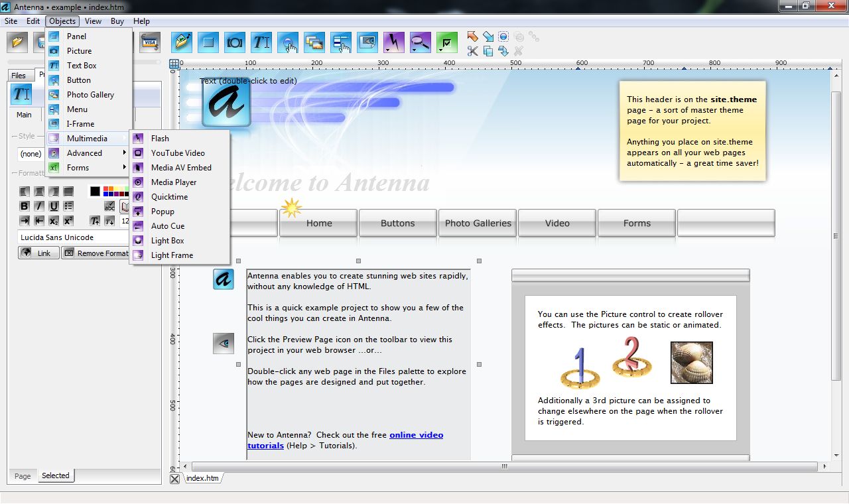Open the purple lightning Multimedia toolbar dropdown
This screenshot has width=849, height=504.
tap(394, 42)
